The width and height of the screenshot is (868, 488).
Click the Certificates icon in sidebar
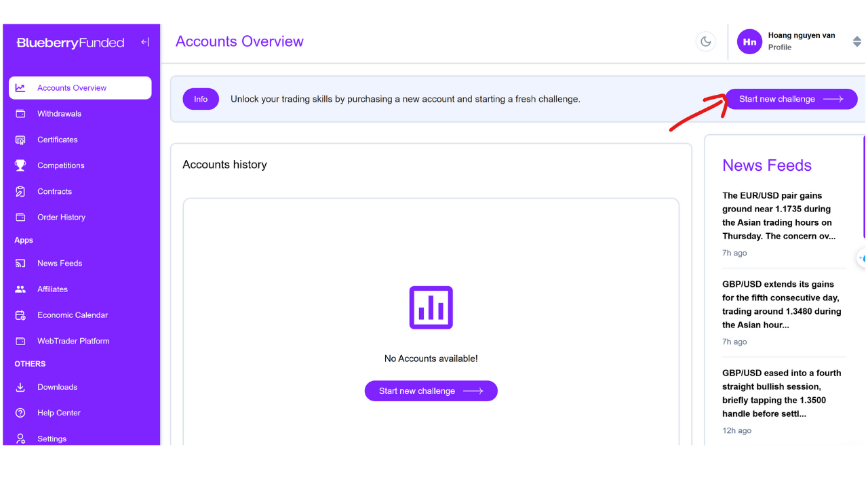click(x=20, y=140)
